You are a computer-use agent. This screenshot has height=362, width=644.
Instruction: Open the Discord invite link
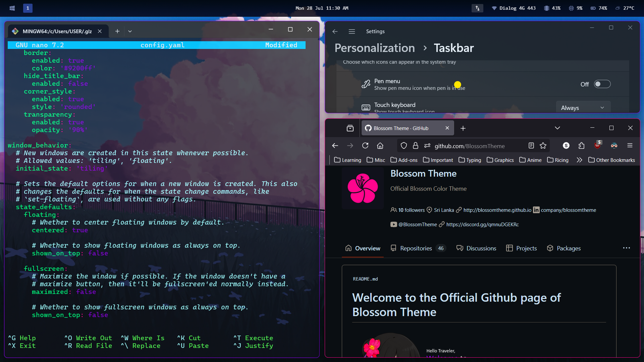(482, 225)
